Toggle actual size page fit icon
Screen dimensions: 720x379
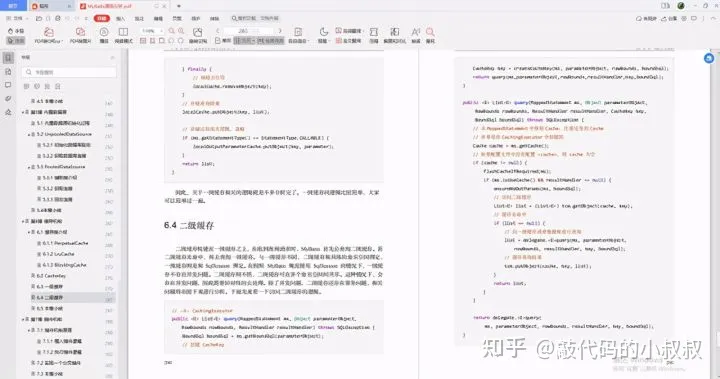tap(143, 40)
